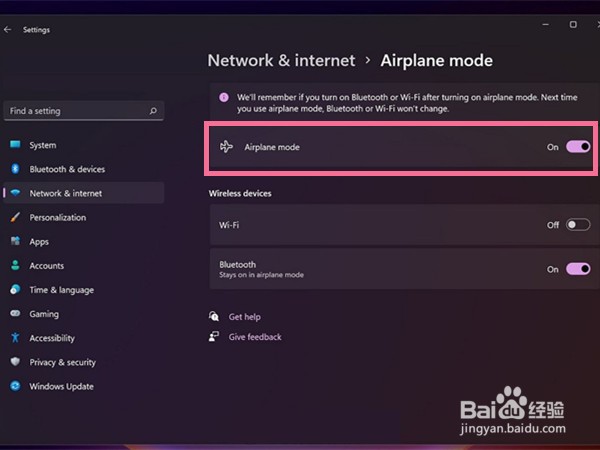
Task: Open the Accounts person icon
Action: pyautogui.click(x=15, y=266)
